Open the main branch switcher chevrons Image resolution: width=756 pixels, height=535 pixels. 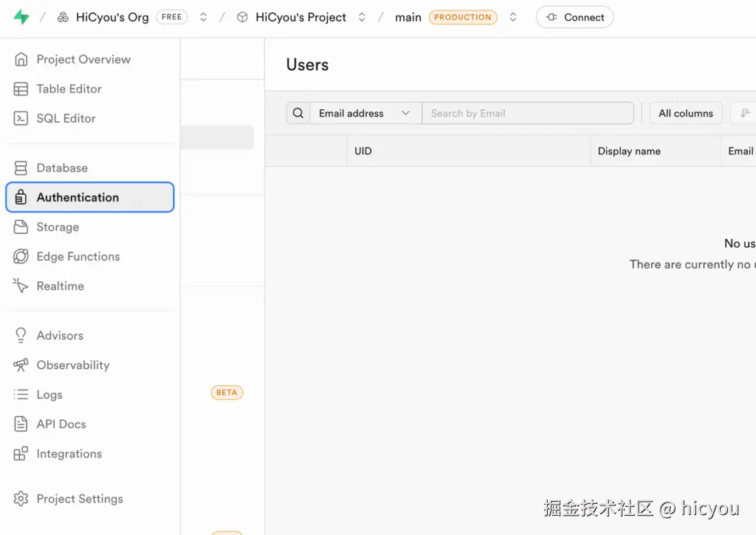(513, 17)
